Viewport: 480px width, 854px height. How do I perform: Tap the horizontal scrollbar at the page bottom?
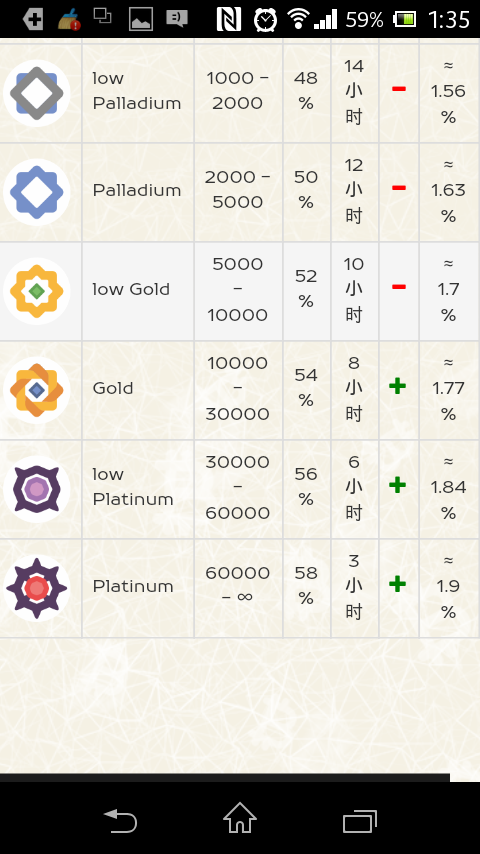(x=224, y=777)
